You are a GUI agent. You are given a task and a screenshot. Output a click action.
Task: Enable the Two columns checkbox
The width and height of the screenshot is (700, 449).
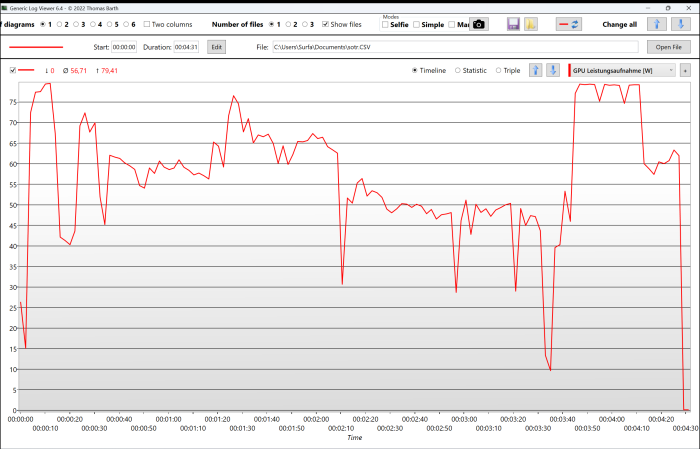[x=146, y=25]
